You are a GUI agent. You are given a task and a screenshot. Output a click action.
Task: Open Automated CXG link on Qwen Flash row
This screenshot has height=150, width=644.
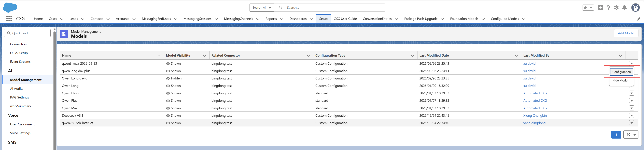pyautogui.click(x=535, y=93)
